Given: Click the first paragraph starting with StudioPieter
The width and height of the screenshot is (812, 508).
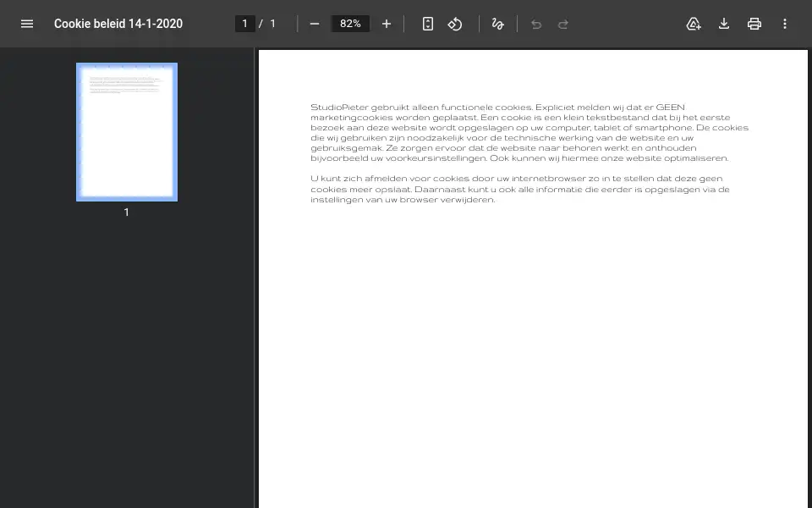Looking at the screenshot, I should (x=529, y=133).
